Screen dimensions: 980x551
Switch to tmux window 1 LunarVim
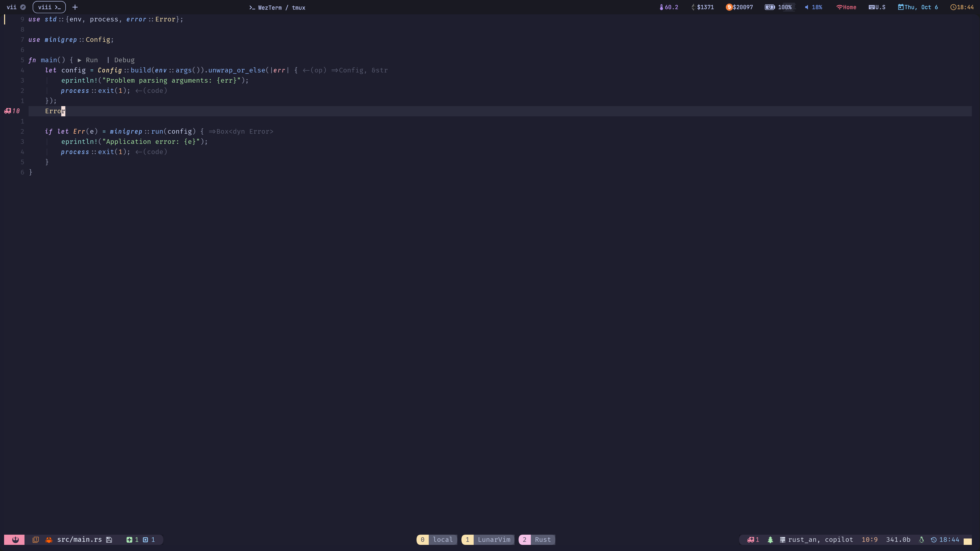(488, 540)
